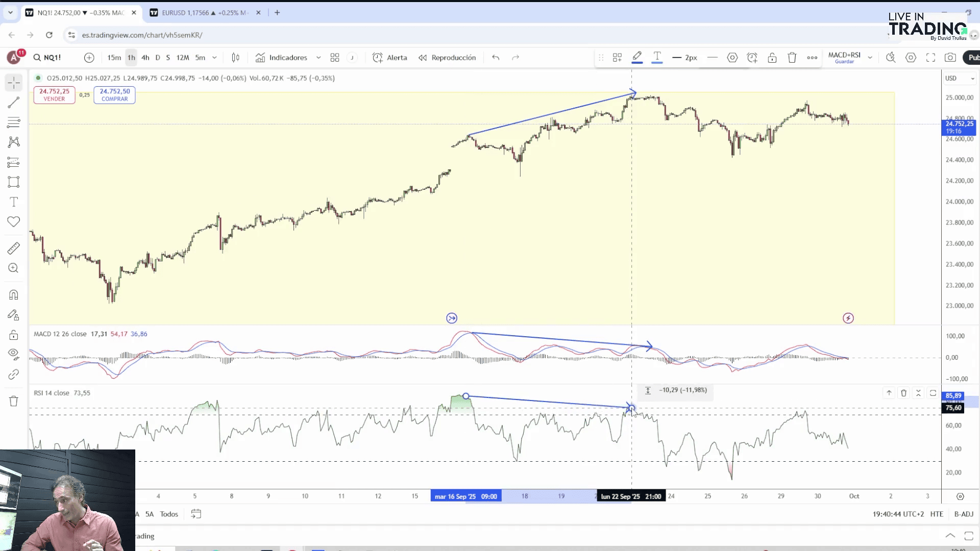Change the text color T swatch
Viewport: 980px width, 551px height.
click(657, 58)
